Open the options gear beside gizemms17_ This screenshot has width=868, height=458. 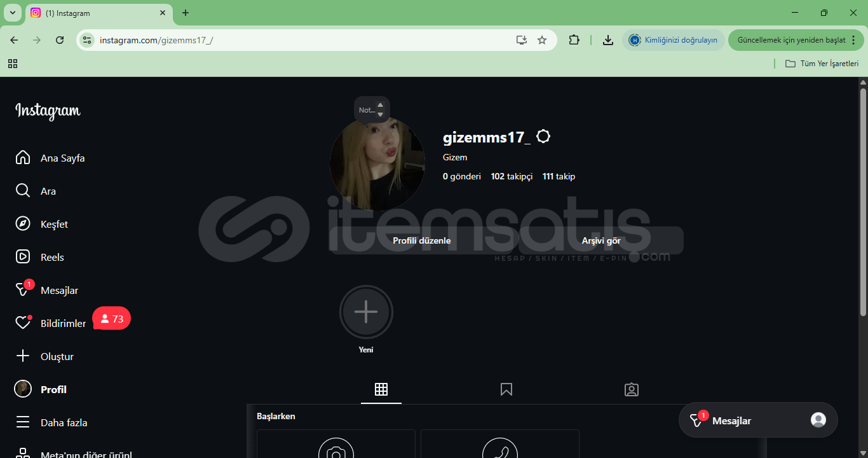(x=543, y=137)
